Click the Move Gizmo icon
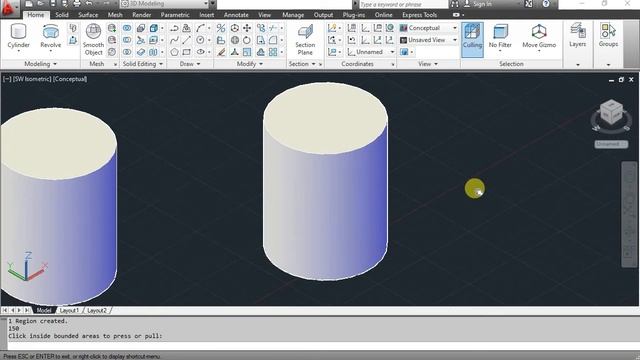Viewport: 640px width, 360px height. [539, 36]
